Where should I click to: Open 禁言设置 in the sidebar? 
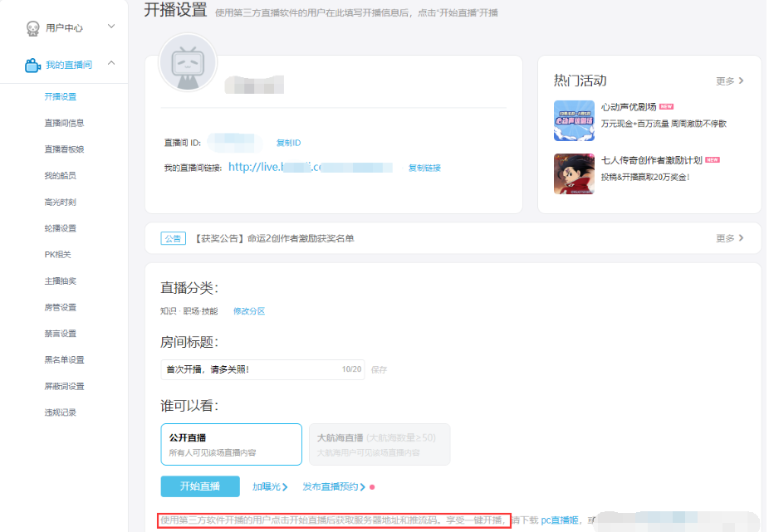[x=61, y=334]
